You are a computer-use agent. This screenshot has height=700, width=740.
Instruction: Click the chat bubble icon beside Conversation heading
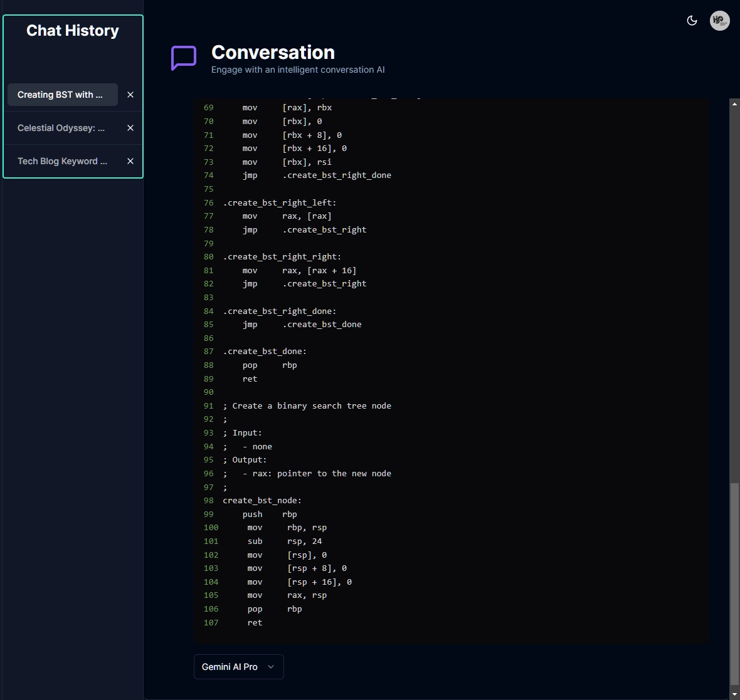pyautogui.click(x=183, y=58)
